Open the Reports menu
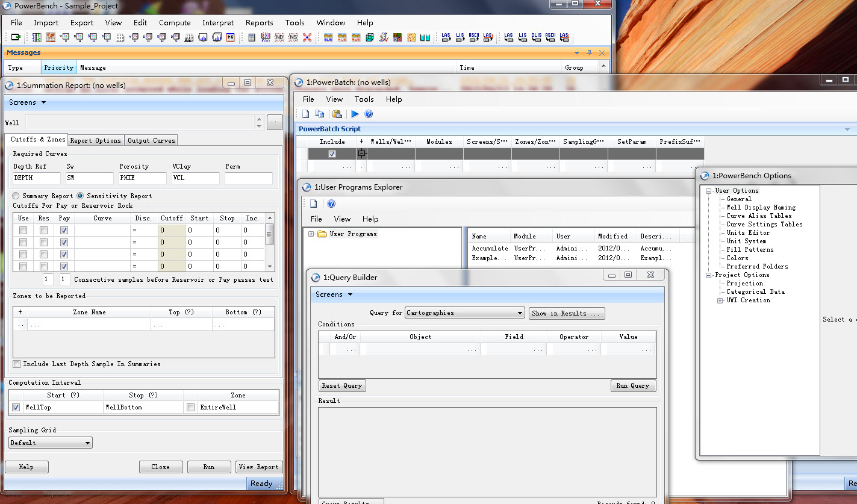The image size is (857, 504). [259, 23]
